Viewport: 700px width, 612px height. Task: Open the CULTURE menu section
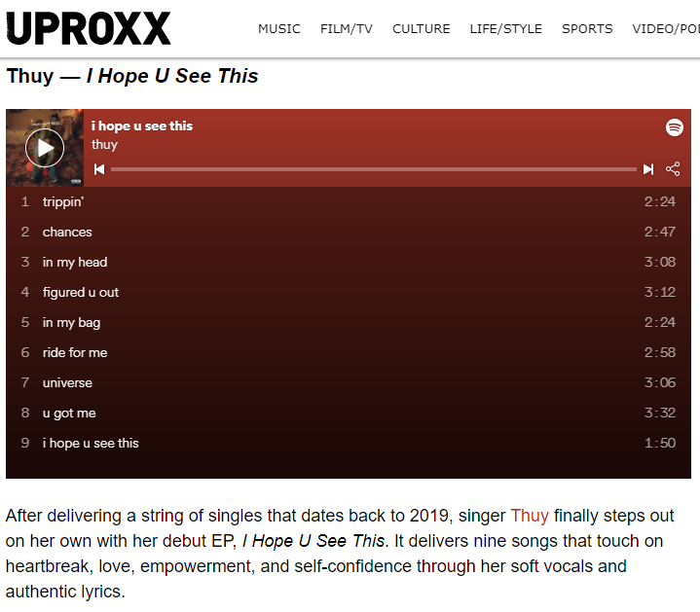click(x=421, y=29)
